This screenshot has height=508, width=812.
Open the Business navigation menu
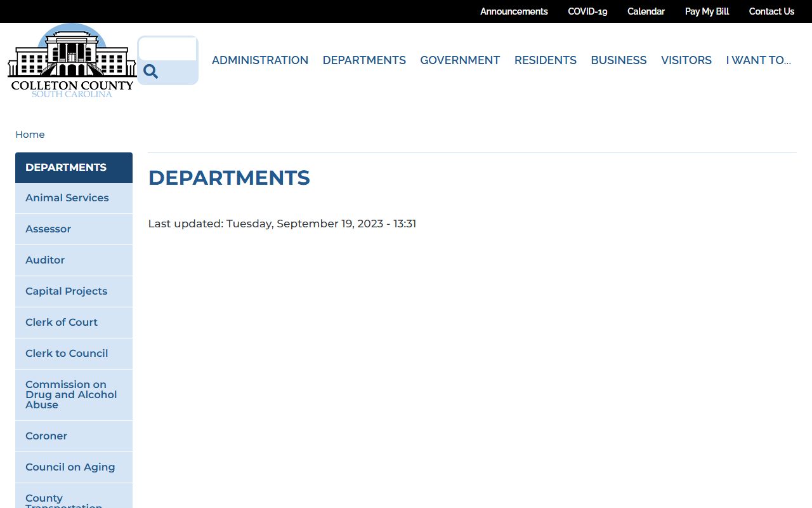[x=619, y=60]
